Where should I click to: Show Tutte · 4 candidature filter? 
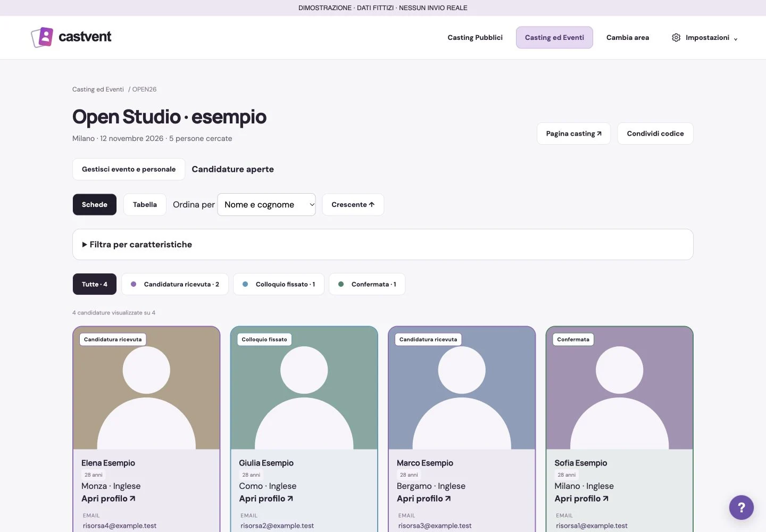tap(95, 284)
